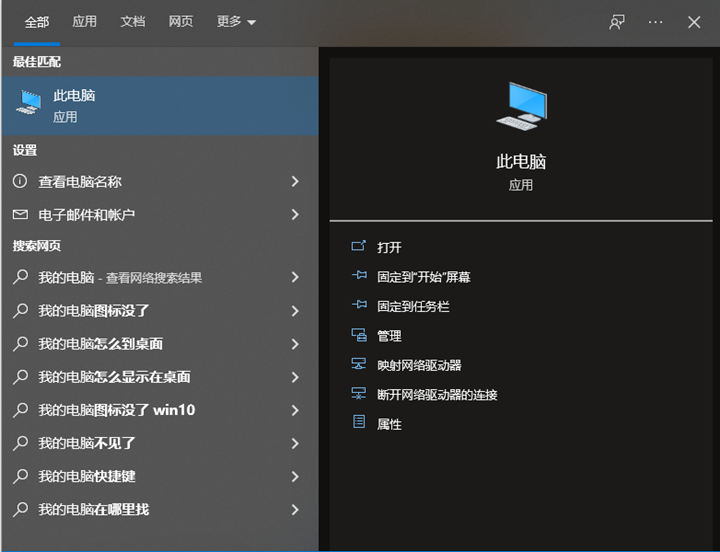Select the 此电脑 best match result

tap(160, 106)
